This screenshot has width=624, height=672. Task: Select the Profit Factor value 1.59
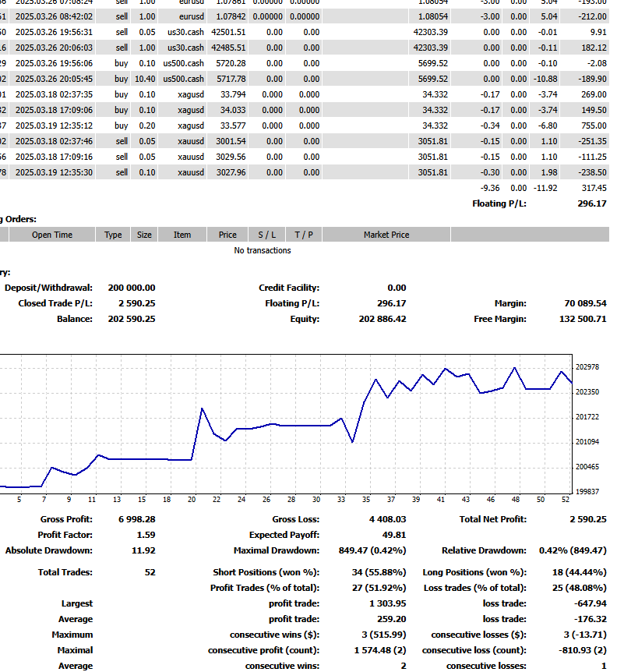coord(146,535)
